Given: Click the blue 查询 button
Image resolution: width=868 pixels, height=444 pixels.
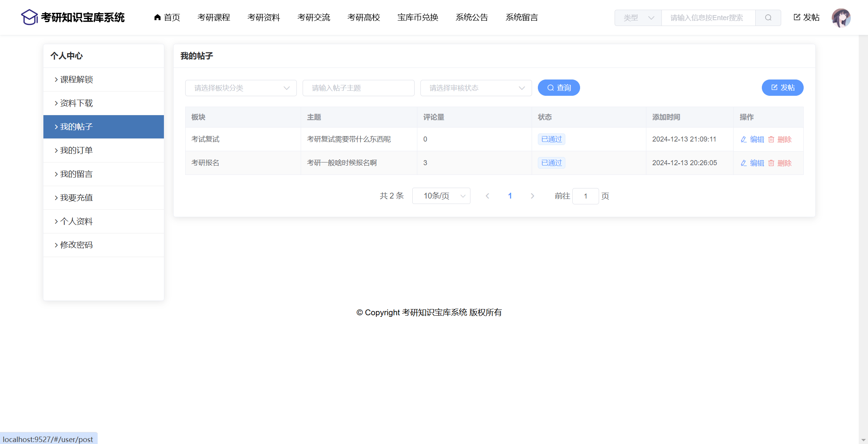Looking at the screenshot, I should [x=559, y=88].
